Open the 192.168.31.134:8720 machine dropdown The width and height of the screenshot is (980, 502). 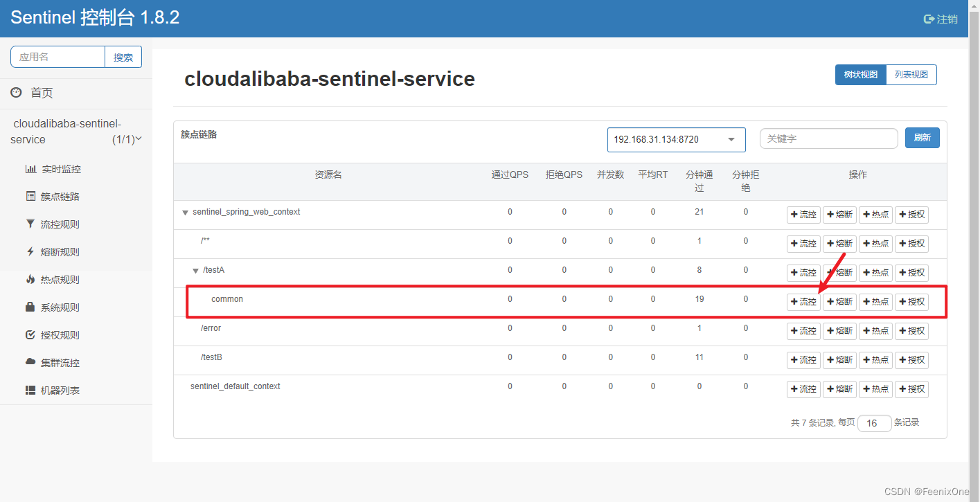[676, 140]
